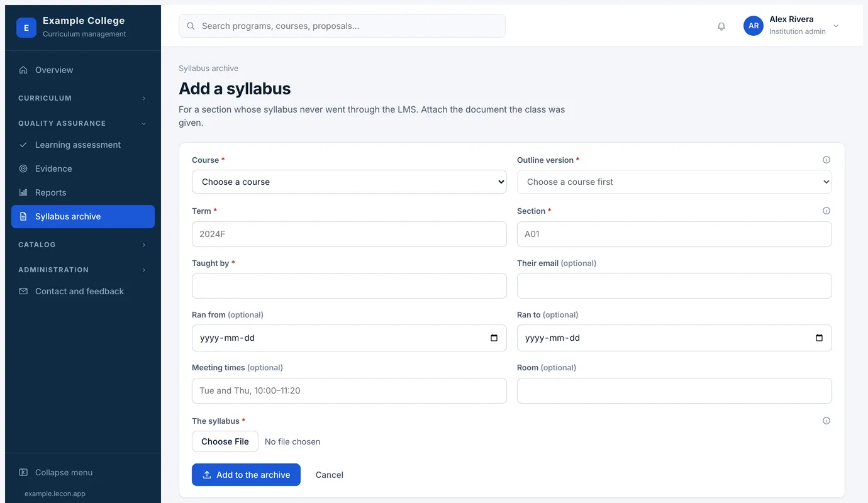Screen dimensions: 868x503
Task: Click the Collapse menu icon
Action: [x=23, y=472]
